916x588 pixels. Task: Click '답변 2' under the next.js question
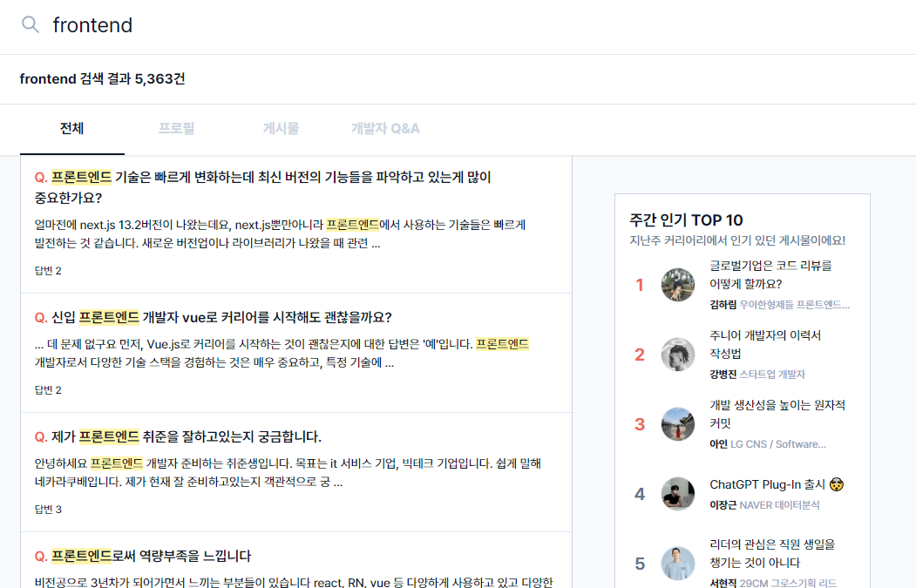coord(48,270)
